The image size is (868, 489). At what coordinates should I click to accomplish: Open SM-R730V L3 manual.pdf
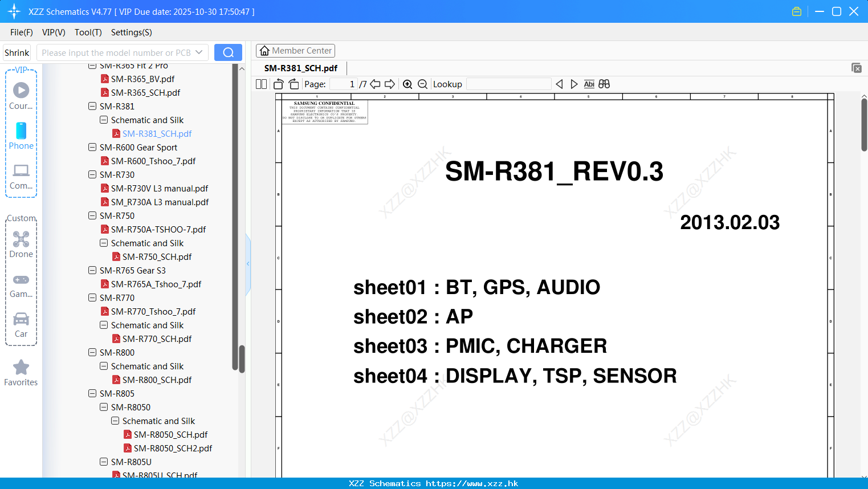click(160, 188)
